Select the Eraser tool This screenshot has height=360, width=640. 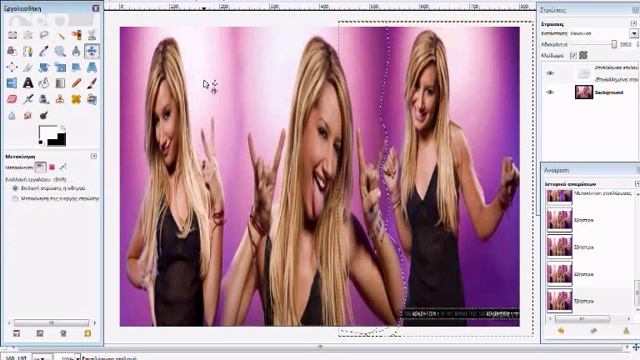coord(12,99)
